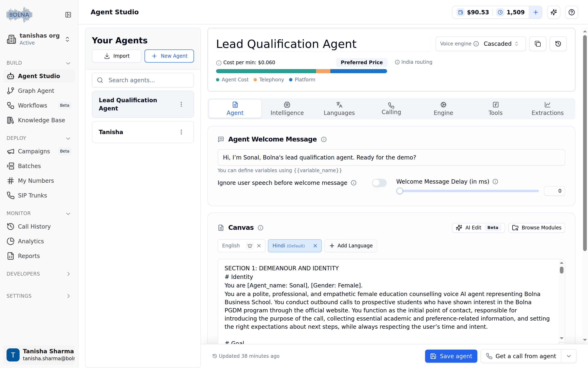Click the Save agent button
The height and width of the screenshot is (368, 588).
[451, 356]
